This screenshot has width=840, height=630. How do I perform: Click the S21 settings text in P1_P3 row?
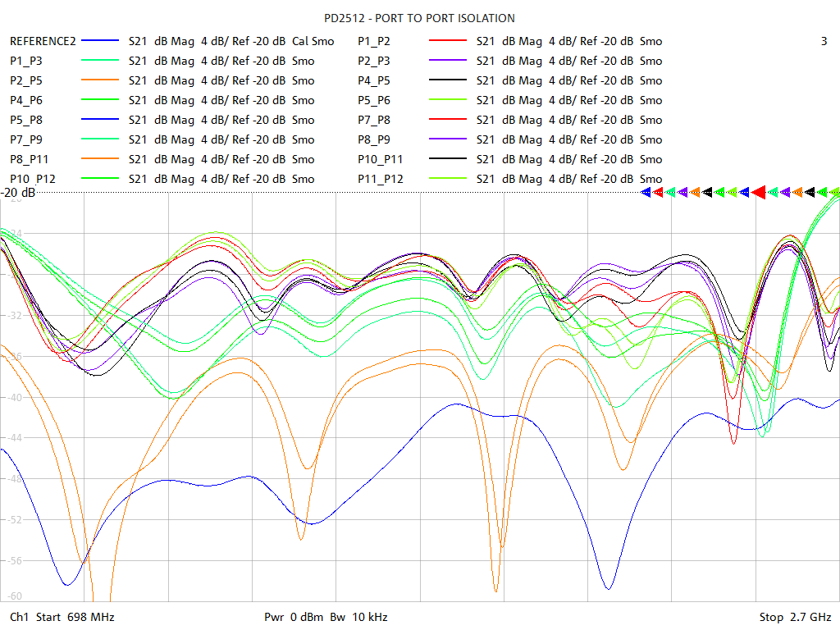(221, 61)
